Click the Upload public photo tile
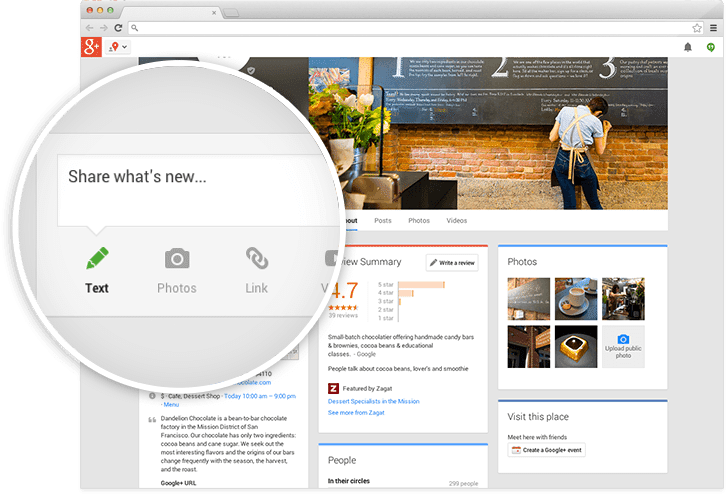Image resolution: width=727 pixels, height=498 pixels. 622,347
